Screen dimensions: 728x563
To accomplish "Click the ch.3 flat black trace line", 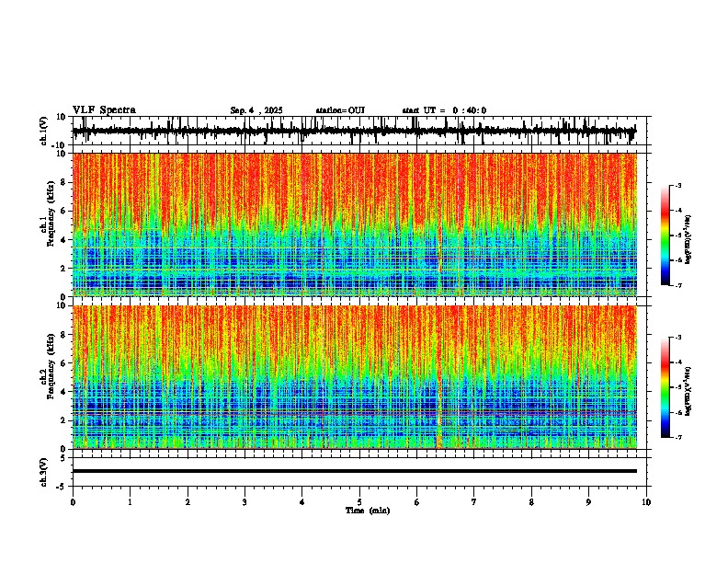I will [x=355, y=471].
